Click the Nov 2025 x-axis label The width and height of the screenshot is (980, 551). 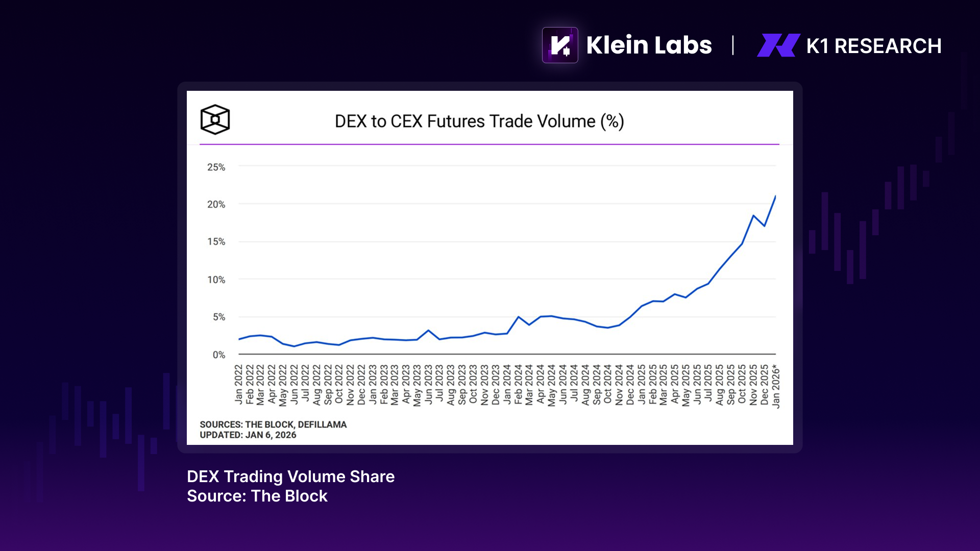click(753, 385)
